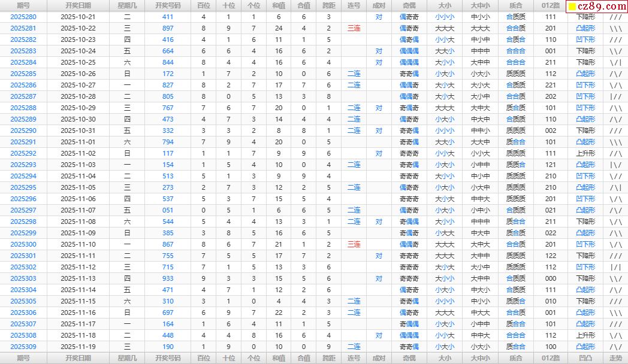Click the 成对 label in the footer row
This screenshot has width=628, height=364.
point(379,359)
